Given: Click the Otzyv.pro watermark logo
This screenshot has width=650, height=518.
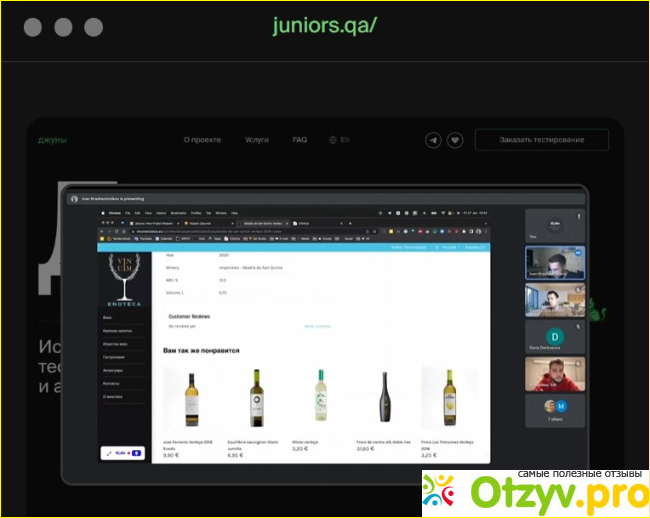Looking at the screenshot, I should point(533,492).
